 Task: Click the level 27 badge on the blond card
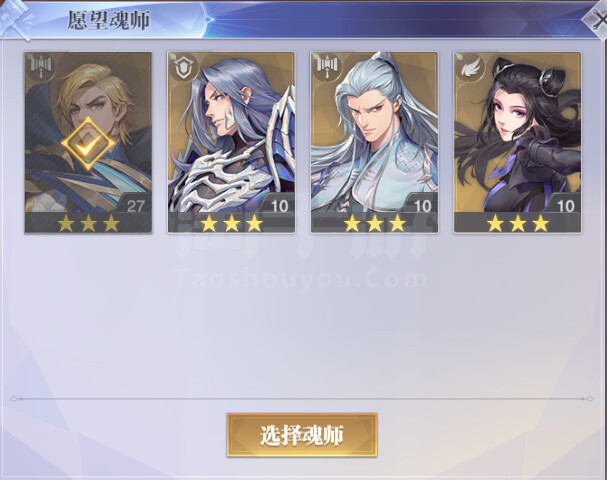(x=135, y=205)
